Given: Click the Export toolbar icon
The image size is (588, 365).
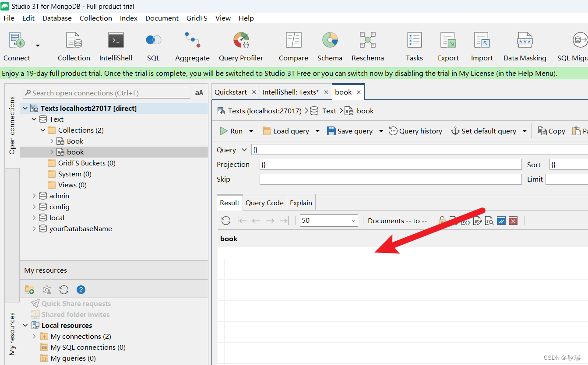Looking at the screenshot, I should [x=448, y=40].
